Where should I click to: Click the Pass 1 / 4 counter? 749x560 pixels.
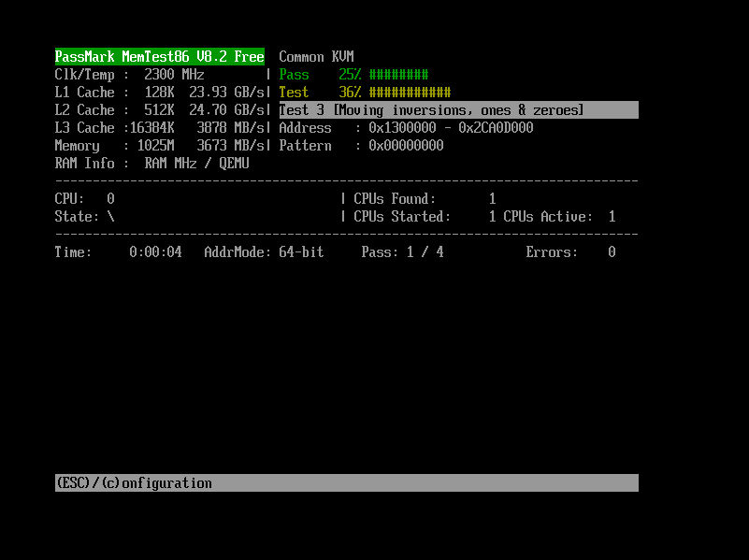pos(402,251)
